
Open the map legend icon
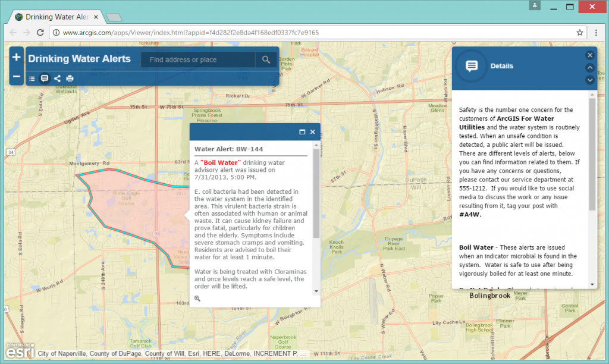pos(32,78)
